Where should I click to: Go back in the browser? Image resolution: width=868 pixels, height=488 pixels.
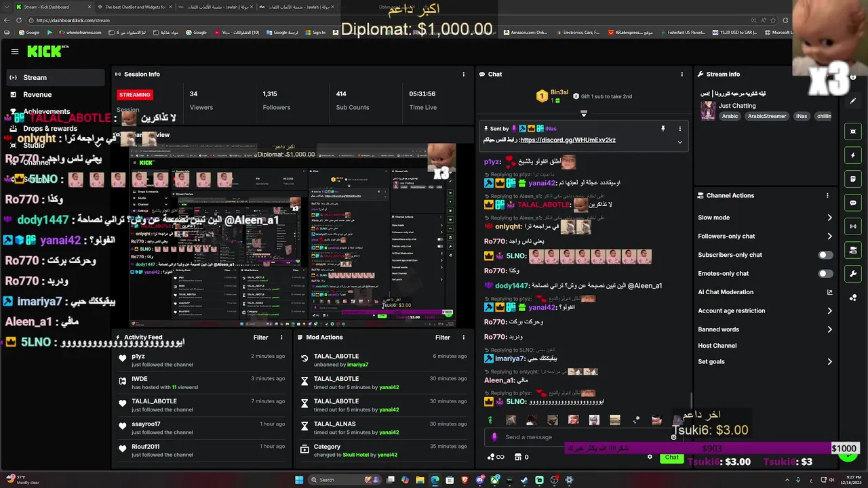pyautogui.click(x=7, y=20)
